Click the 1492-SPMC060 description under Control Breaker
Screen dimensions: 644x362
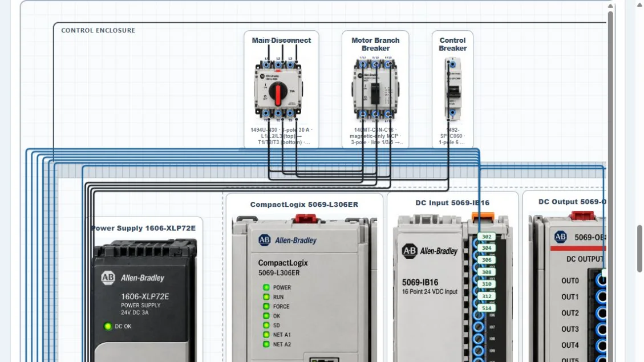pos(452,136)
